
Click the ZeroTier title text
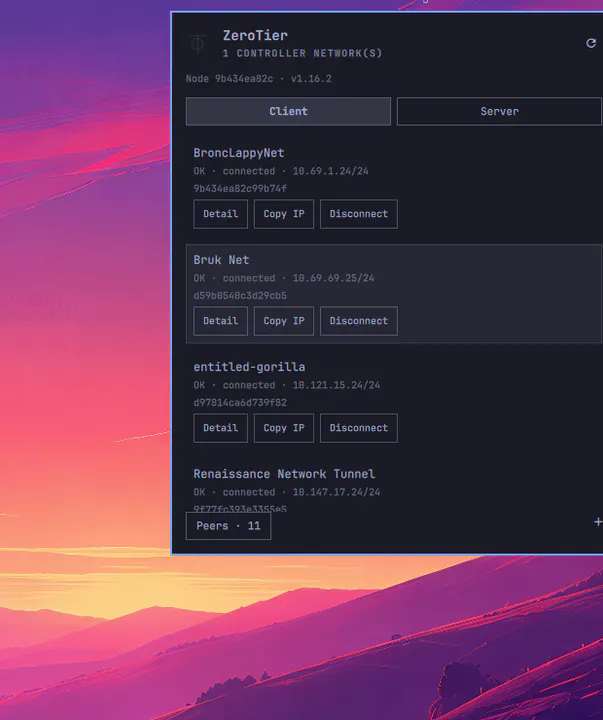tap(255, 35)
